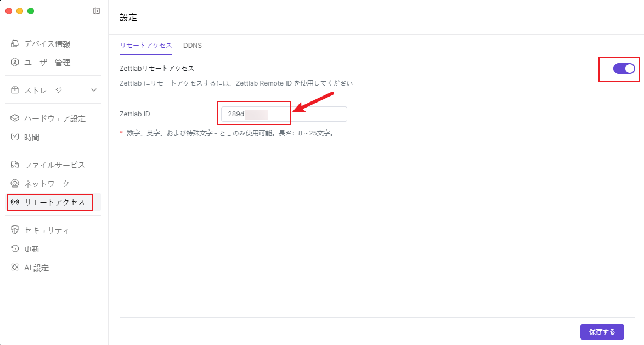Open User Management via its icon
Viewport: 644px width, 345px height.
point(15,63)
